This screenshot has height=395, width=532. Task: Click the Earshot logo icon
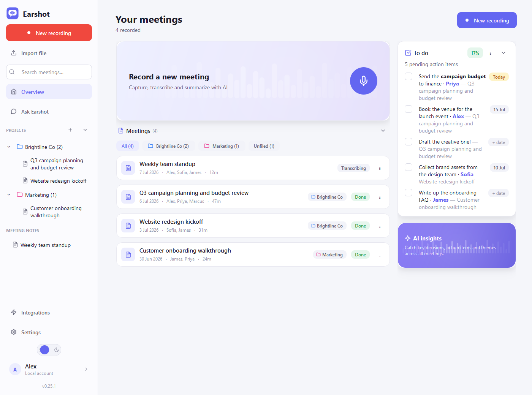point(13,13)
